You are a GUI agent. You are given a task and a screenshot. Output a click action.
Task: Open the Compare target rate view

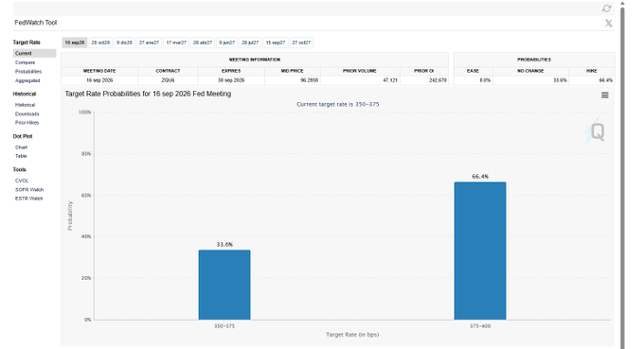(x=25, y=62)
